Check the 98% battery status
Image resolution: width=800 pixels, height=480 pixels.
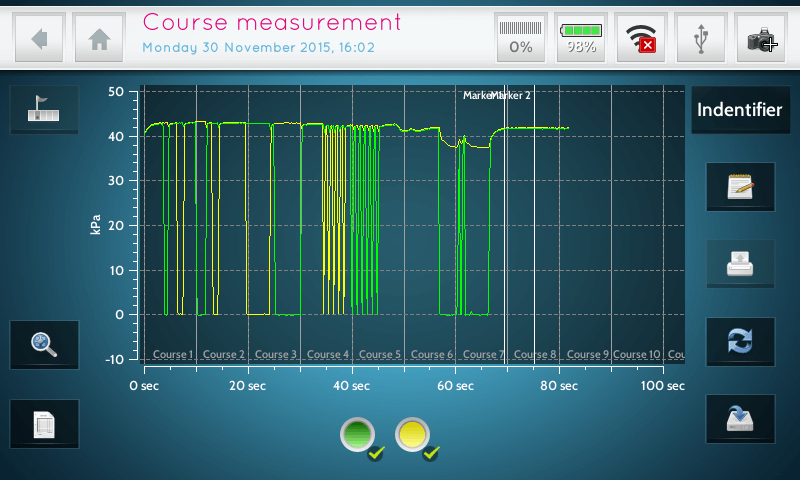(x=581, y=38)
